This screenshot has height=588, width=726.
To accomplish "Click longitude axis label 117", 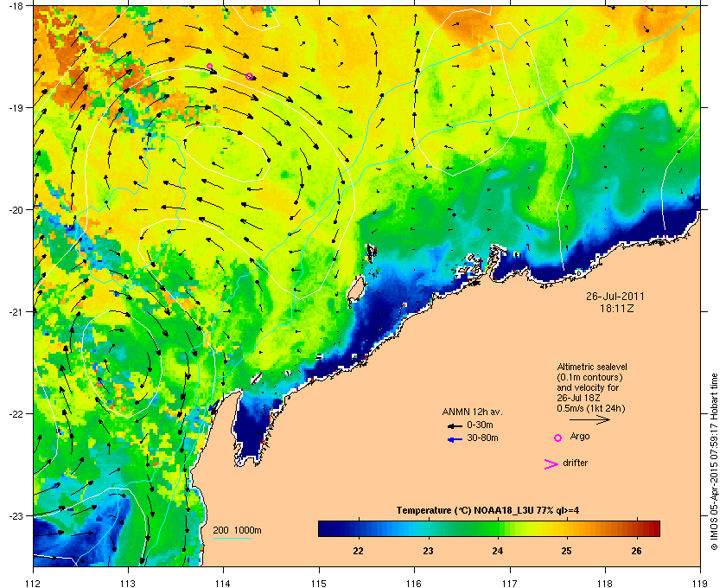I will (x=510, y=584).
